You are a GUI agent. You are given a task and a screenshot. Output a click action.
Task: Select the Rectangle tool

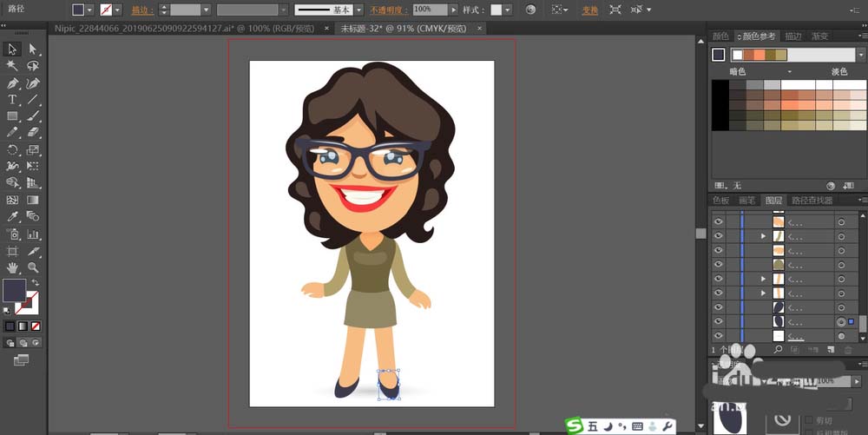tap(12, 116)
